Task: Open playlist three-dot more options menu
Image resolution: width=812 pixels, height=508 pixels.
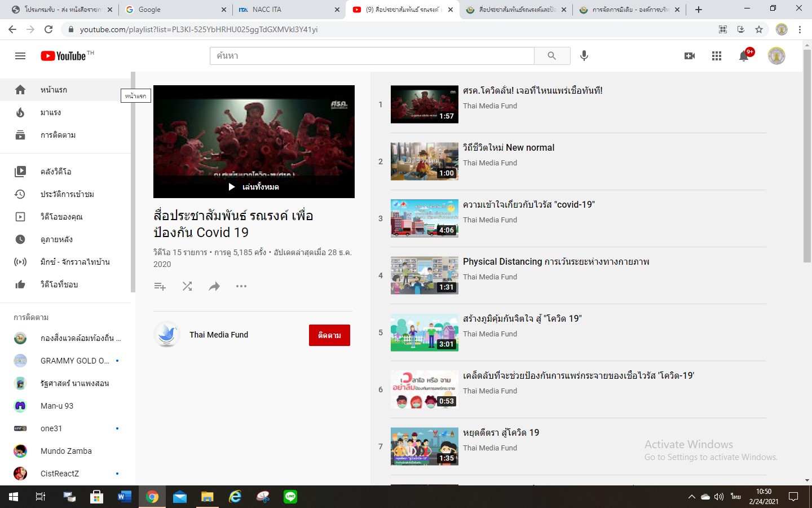Action: click(241, 286)
